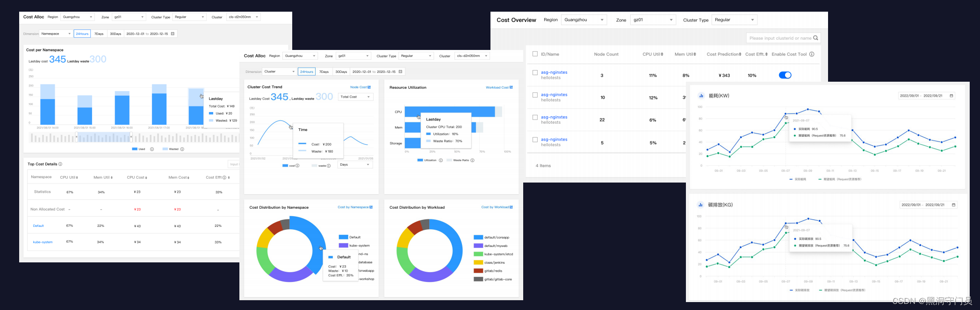Open calendar icon in 能耗(KW) date range
Screen dimensions: 980x310
click(951, 96)
